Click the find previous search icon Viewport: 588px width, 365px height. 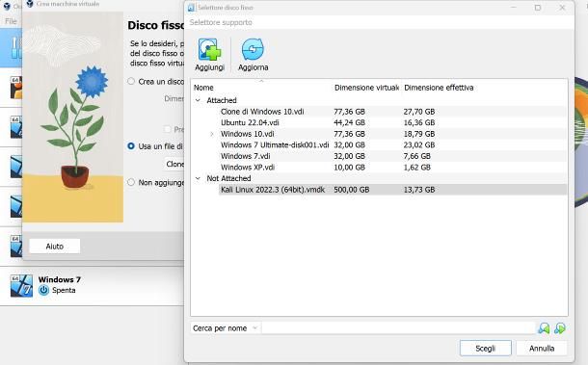click(544, 328)
